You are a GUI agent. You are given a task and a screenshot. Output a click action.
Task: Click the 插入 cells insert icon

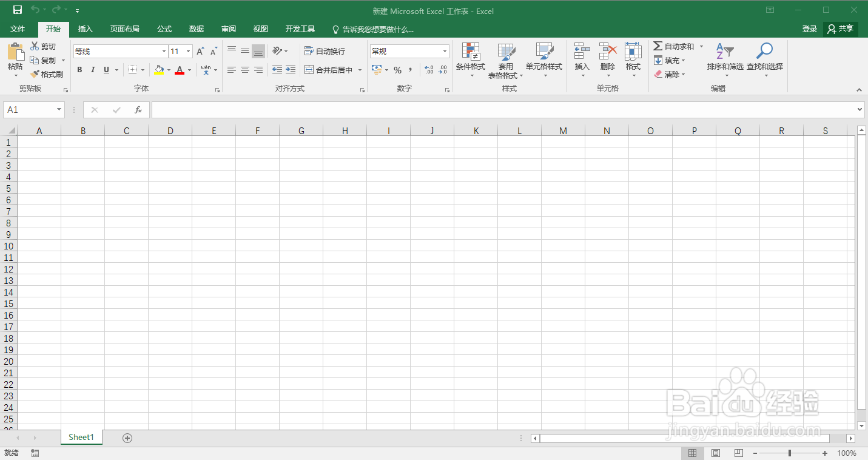click(582, 51)
